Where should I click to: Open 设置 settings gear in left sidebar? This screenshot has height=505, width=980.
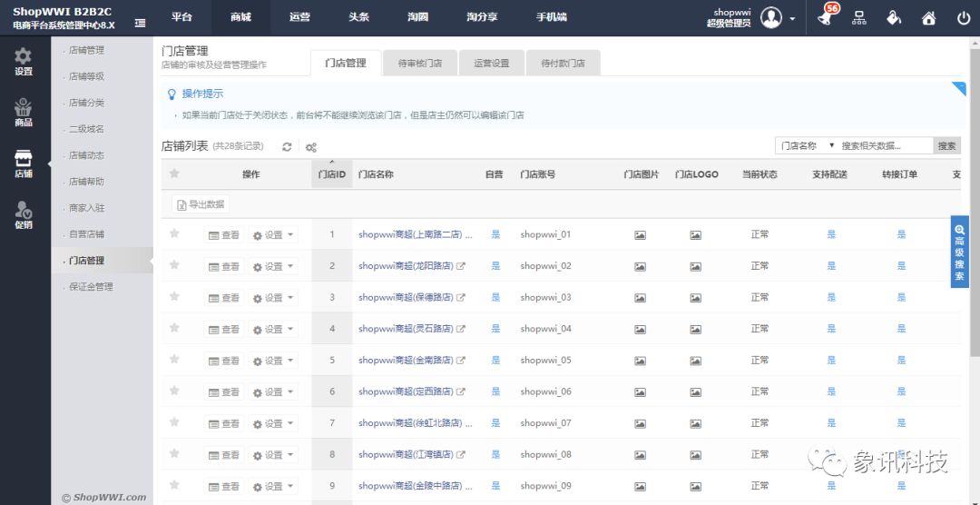[24, 62]
